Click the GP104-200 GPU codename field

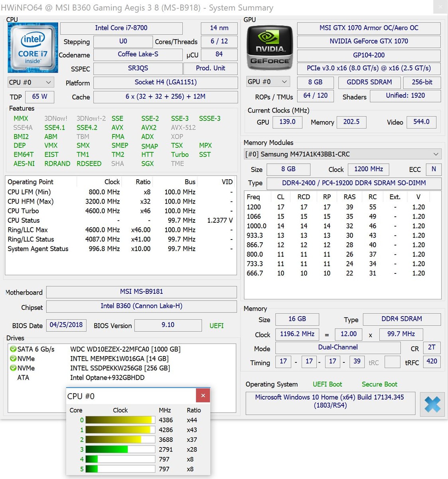pos(369,55)
